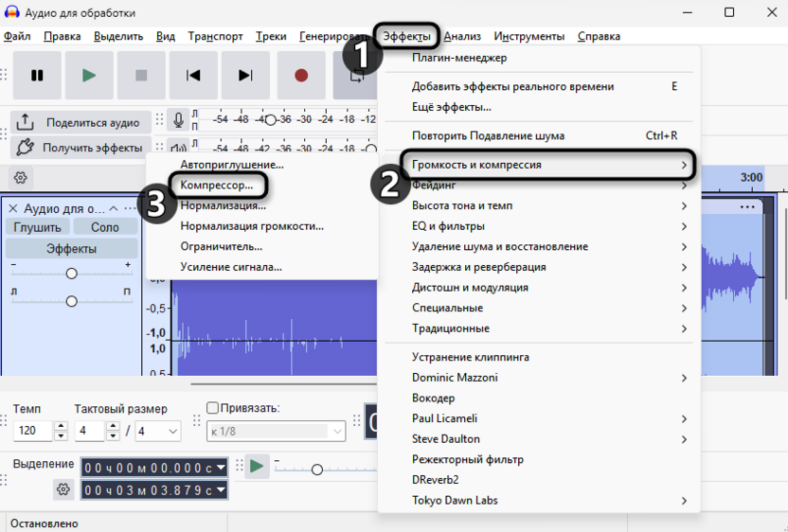Close the track with its X icon

pyautogui.click(x=13, y=208)
